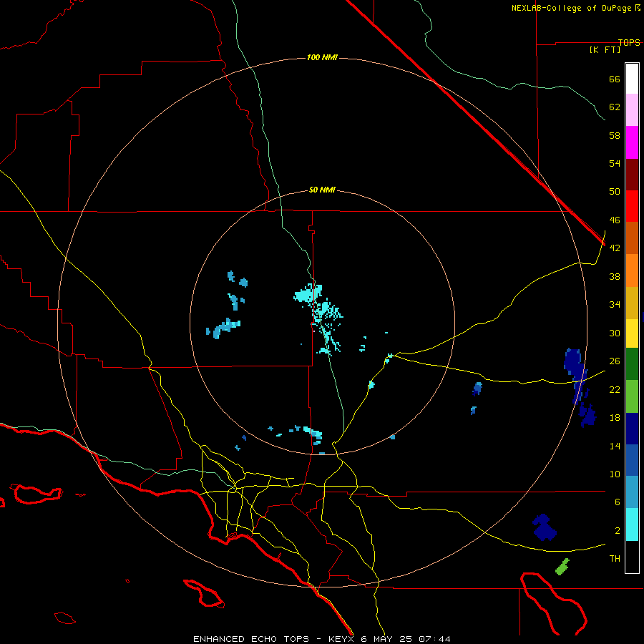Pick the navy swatch in the legend
This screenshot has width=644, height=644.
(x=632, y=429)
